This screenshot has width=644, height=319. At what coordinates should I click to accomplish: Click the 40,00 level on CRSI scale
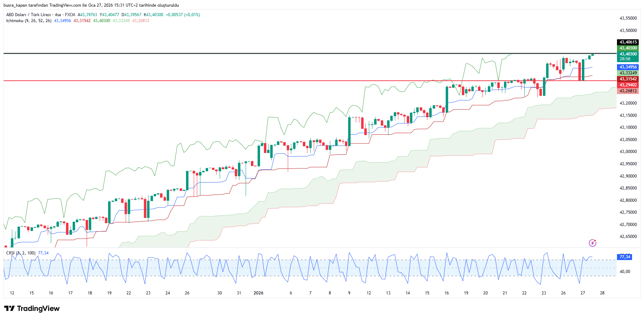tap(625, 272)
